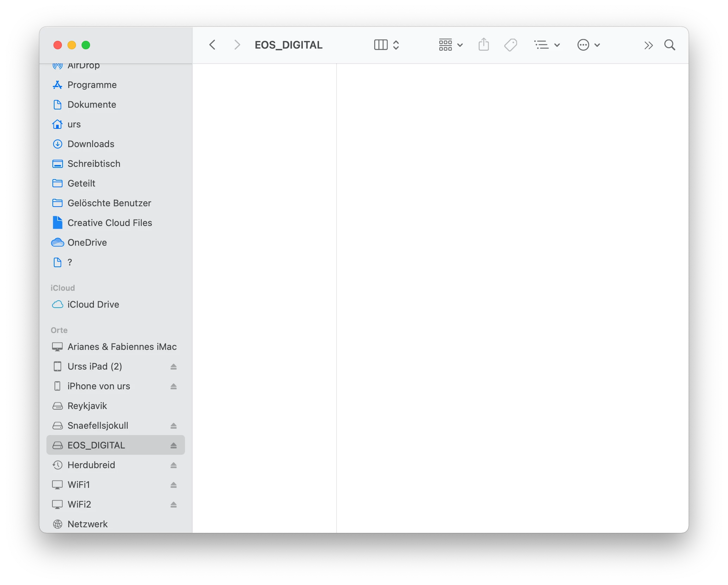Click the Tags toolbar icon

[510, 45]
